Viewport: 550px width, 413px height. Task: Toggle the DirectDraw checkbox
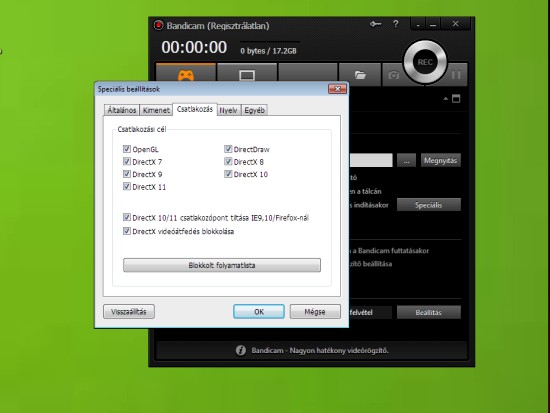228,149
